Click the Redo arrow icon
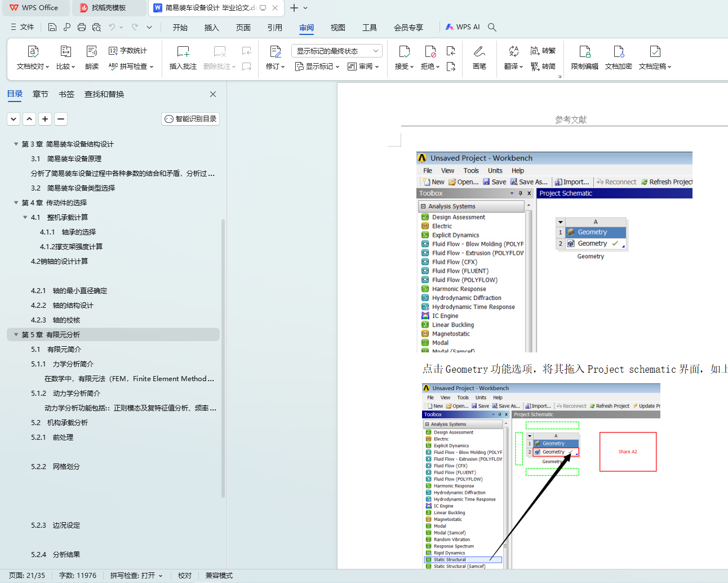The height and width of the screenshot is (583, 728). (135, 27)
